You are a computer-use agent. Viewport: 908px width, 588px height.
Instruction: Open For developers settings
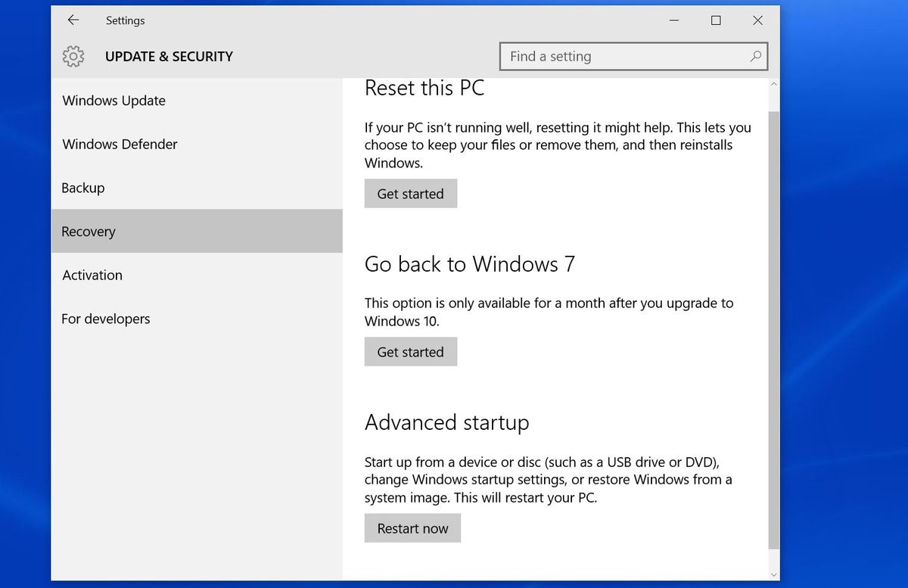(x=105, y=319)
